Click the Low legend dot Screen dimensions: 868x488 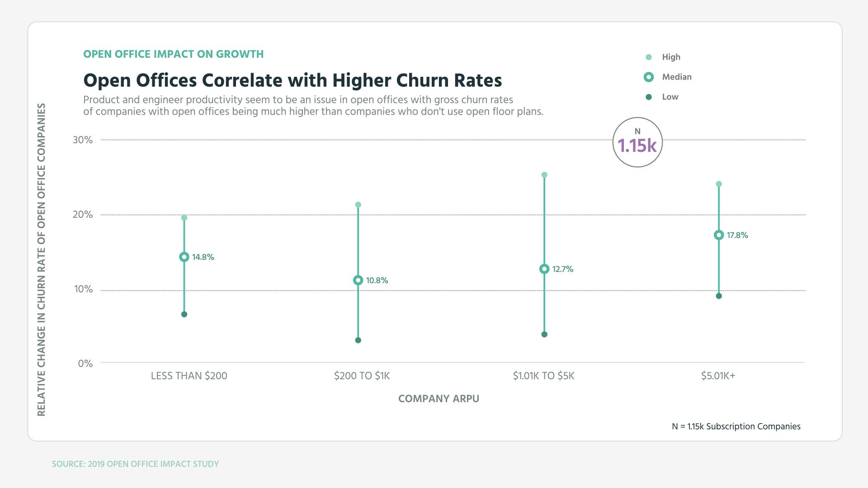[649, 97]
